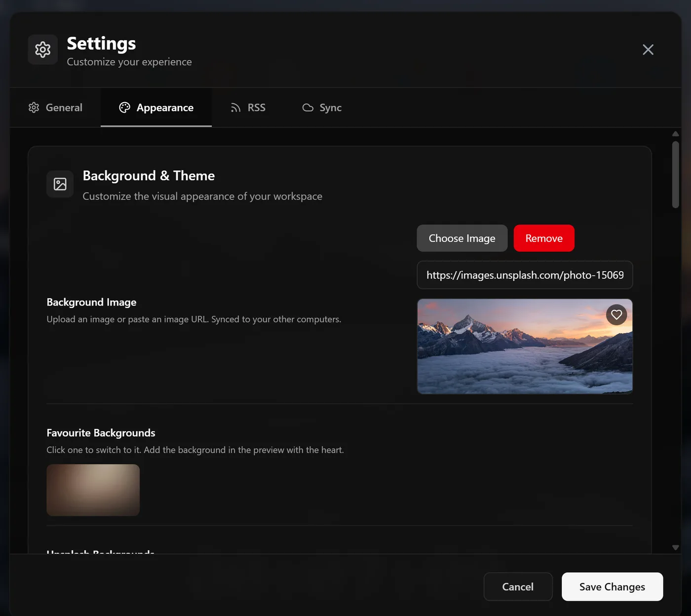Click the Choose Image button
The width and height of the screenshot is (691, 616).
pos(462,238)
